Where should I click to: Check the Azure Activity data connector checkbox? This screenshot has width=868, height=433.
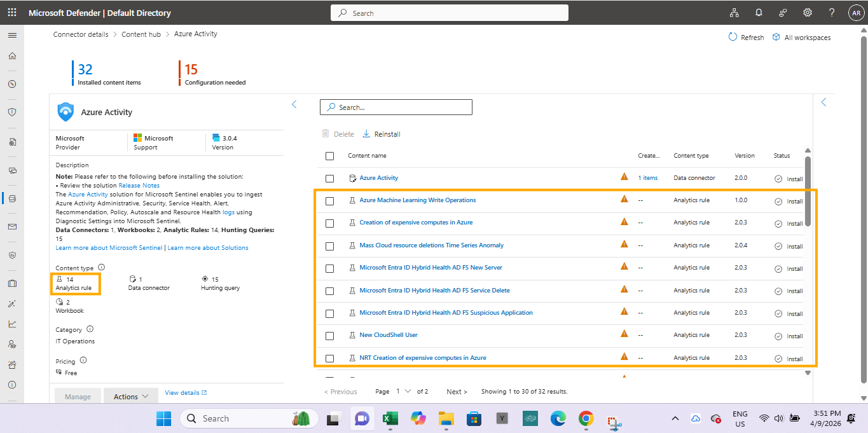tap(329, 179)
